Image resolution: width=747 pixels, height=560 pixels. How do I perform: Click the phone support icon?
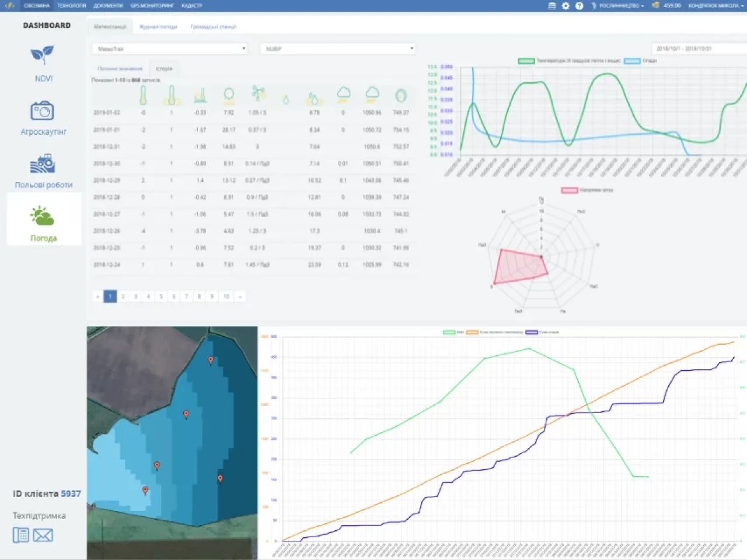(x=21, y=534)
